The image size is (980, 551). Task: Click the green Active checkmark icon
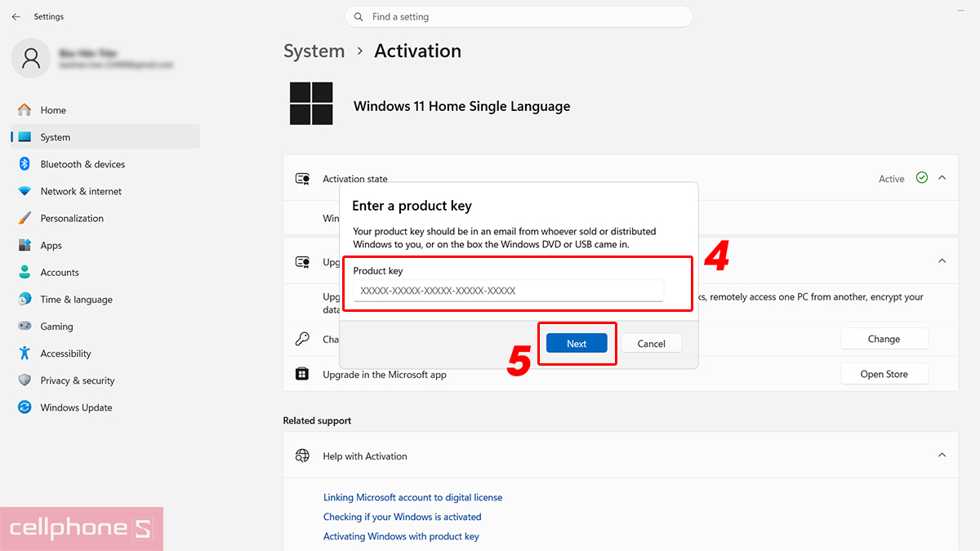(922, 178)
